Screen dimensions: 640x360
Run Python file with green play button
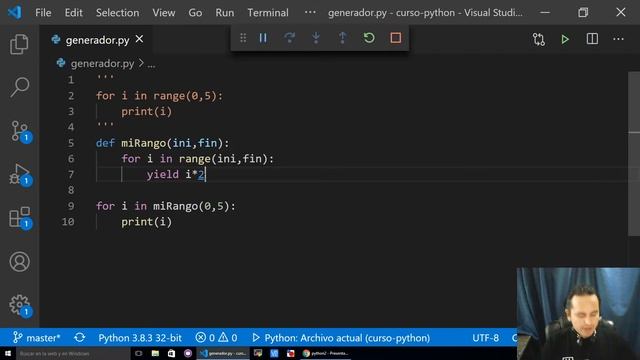565,39
